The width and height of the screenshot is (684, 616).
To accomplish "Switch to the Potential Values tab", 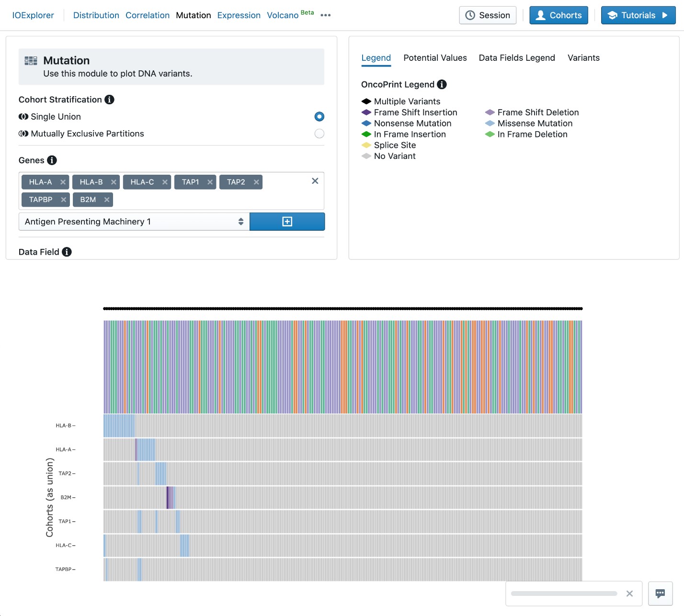I will point(435,58).
